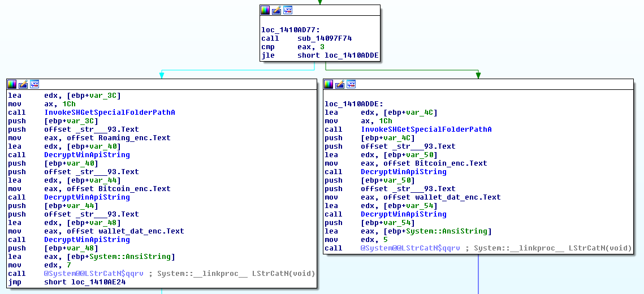The width and height of the screenshot is (644, 294).
Task: Select the lea edx, [ebp+var_3C] line
Action: click(64, 96)
